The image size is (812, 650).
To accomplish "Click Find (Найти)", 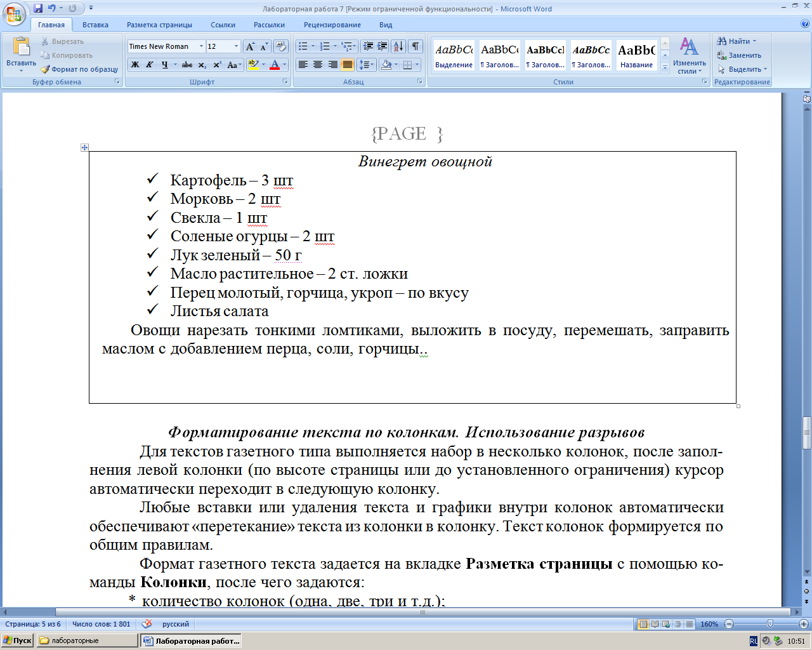I will click(x=736, y=41).
